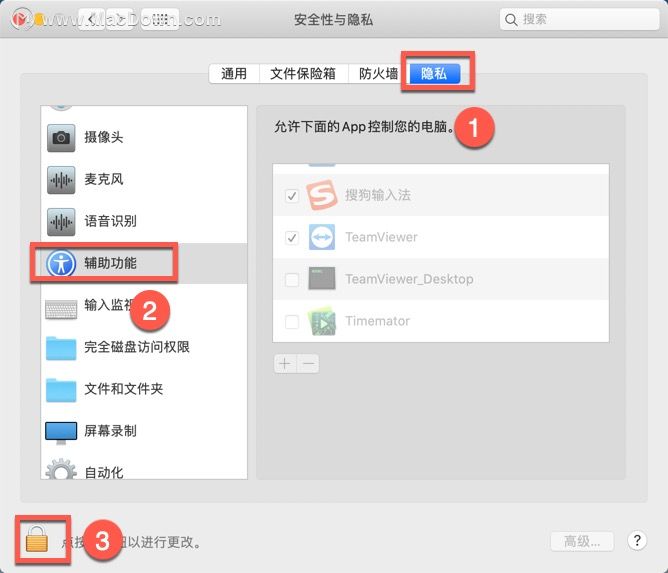Image resolution: width=668 pixels, height=573 pixels.
Task: Click the magnifier icon in the search box
Action: [510, 20]
